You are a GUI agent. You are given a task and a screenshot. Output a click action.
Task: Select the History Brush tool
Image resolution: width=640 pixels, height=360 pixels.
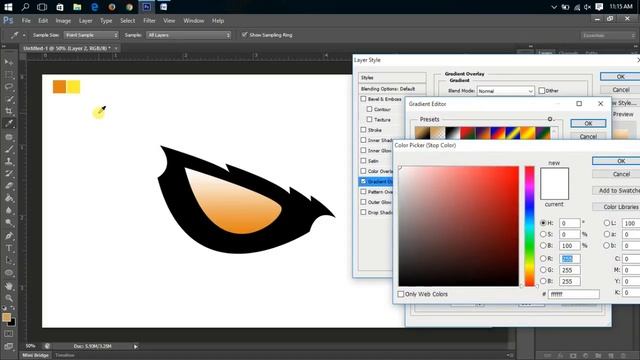point(9,173)
